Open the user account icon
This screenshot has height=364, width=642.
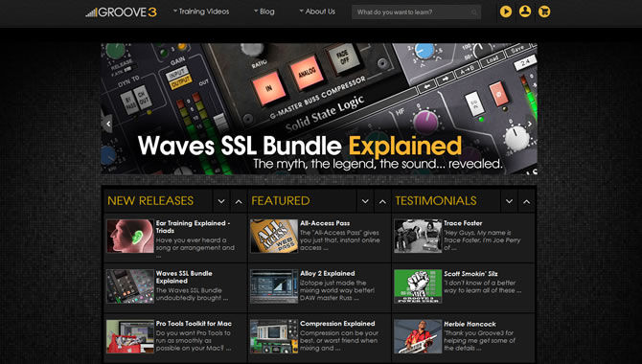click(525, 11)
